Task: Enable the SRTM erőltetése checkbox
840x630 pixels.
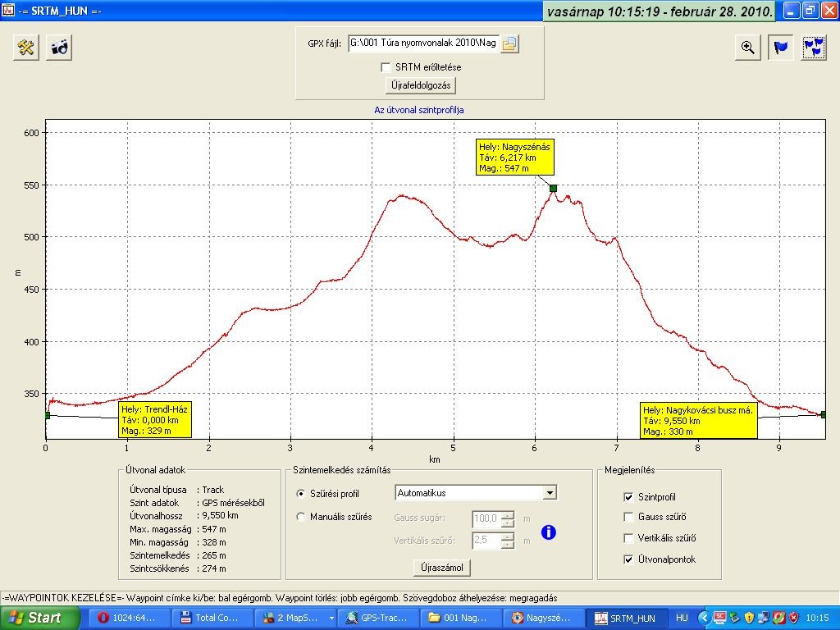Action: (x=386, y=66)
